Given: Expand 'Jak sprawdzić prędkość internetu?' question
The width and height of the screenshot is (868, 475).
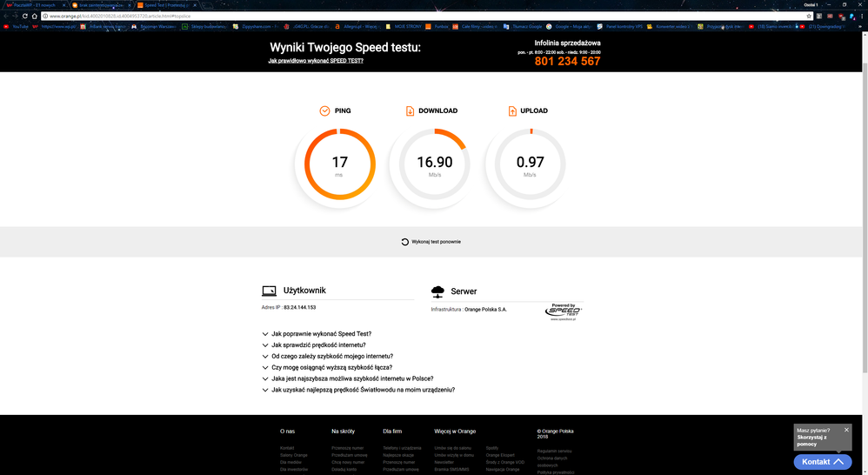Looking at the screenshot, I should [x=318, y=345].
